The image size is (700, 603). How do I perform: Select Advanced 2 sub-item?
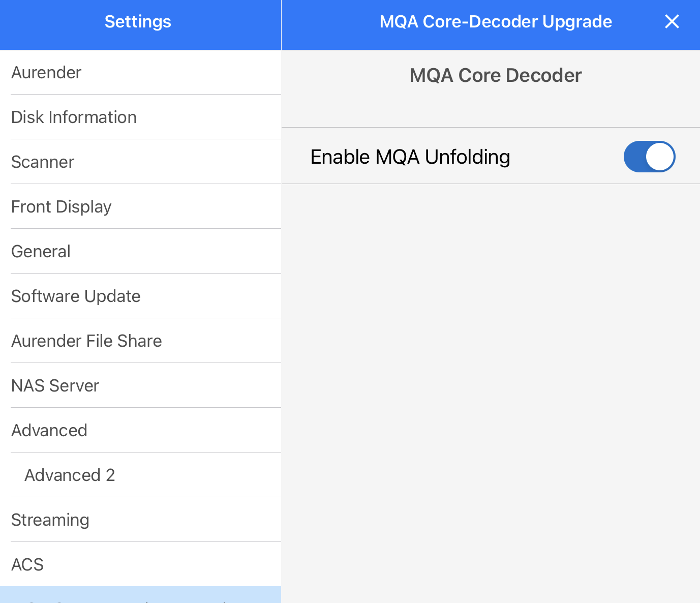tap(140, 475)
